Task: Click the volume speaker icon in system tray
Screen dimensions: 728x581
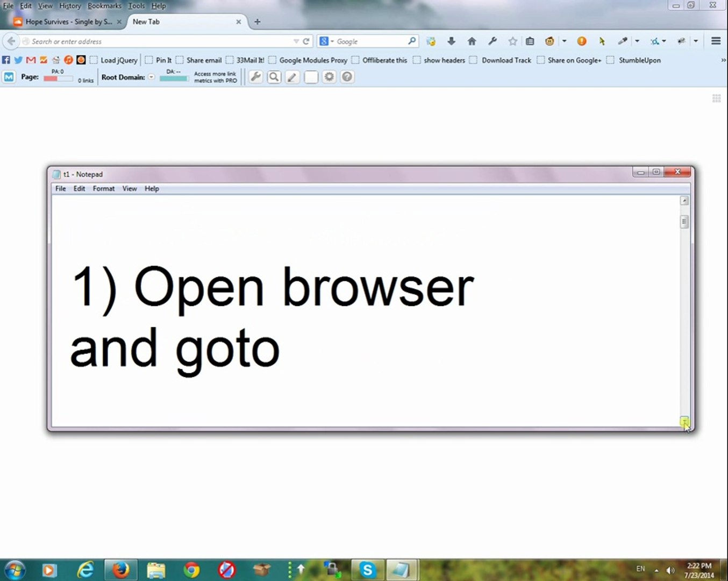Action: pyautogui.click(x=670, y=570)
